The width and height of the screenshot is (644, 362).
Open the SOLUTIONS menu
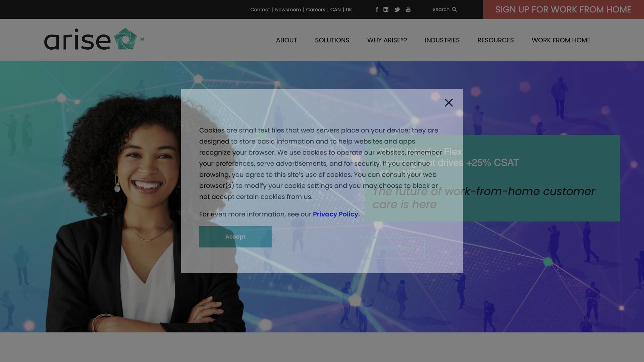tap(332, 40)
